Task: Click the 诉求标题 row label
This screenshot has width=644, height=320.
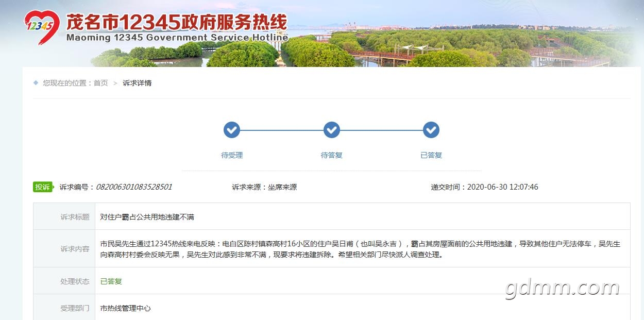Action: click(x=75, y=217)
